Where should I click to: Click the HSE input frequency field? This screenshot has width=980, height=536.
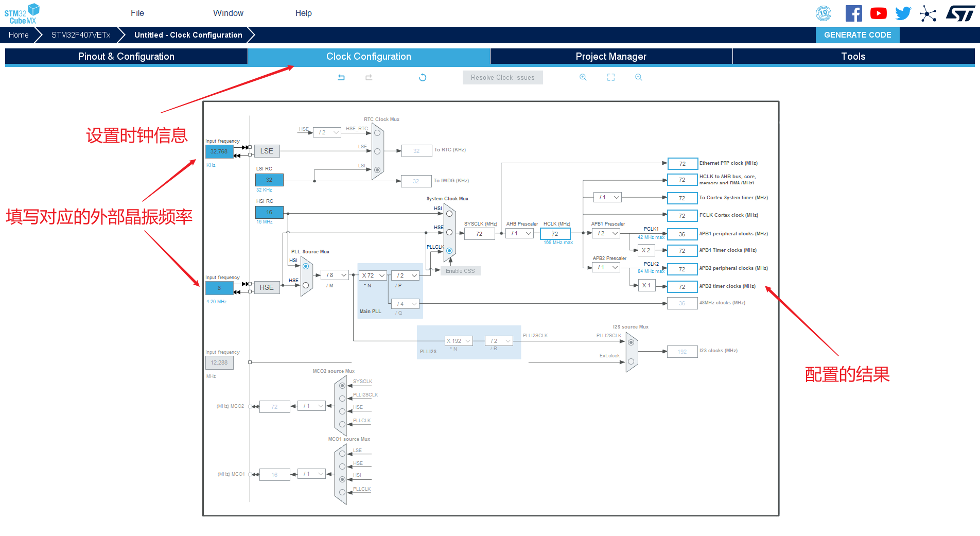coord(219,288)
